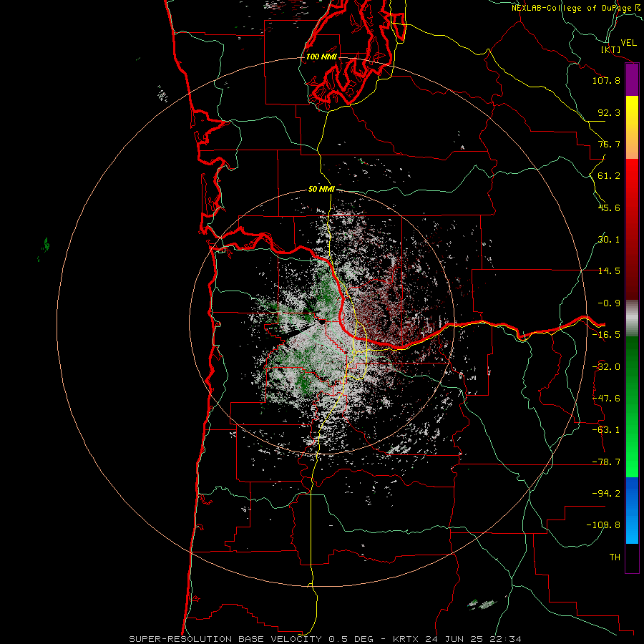
Task: Click the -16.5 velocity scale value
Action: [606, 335]
